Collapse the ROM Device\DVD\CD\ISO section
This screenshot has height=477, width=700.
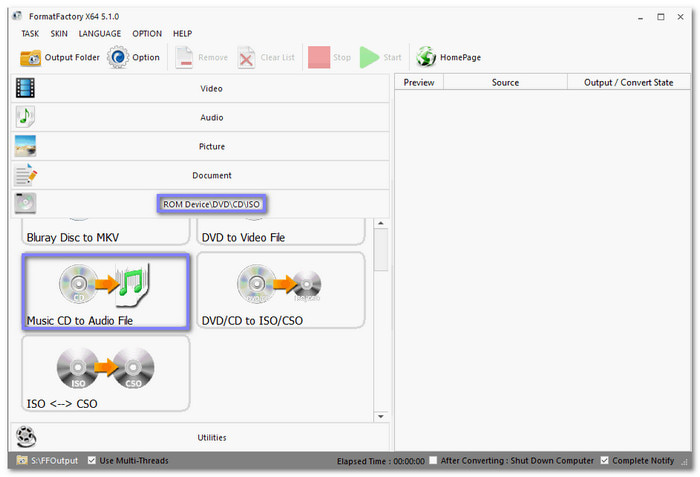(x=200, y=204)
